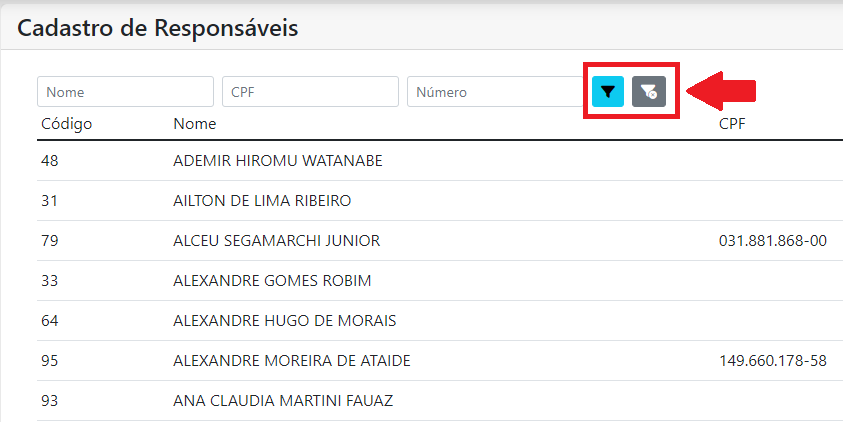Focus the CPF filter field

tap(310, 92)
